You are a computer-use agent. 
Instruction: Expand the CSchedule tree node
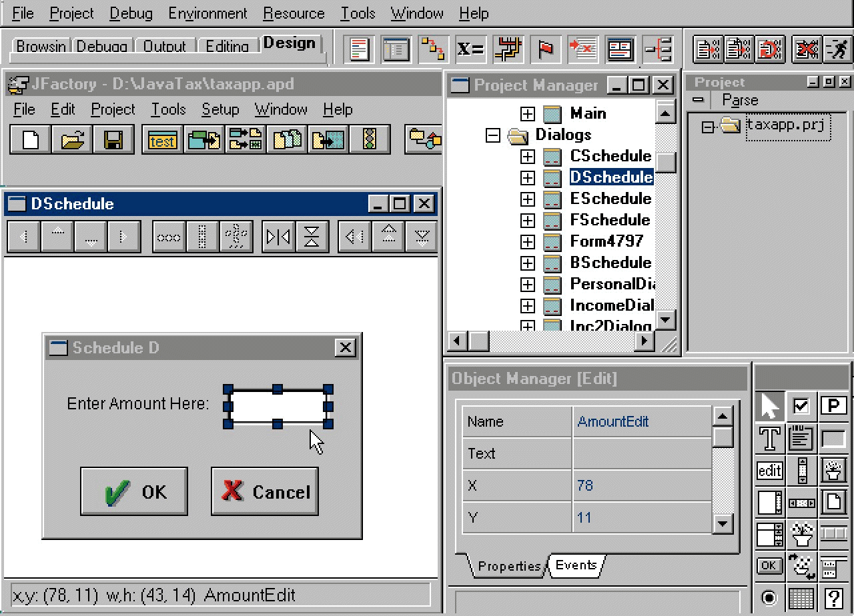tap(528, 157)
